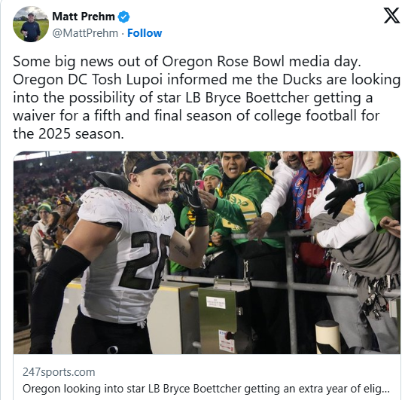Click the name Tosh Lupoi in tweet
Image resolution: width=408 pixels, height=400 pixels.
(128, 80)
